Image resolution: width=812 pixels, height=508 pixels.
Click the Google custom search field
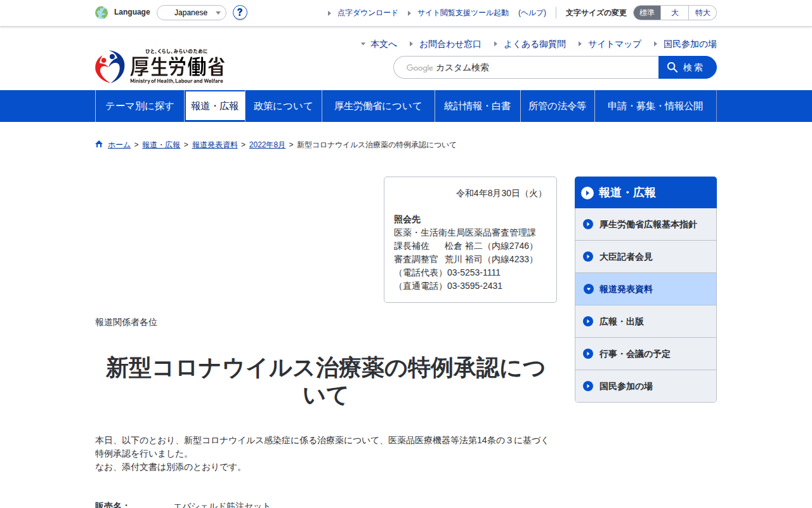click(526, 67)
